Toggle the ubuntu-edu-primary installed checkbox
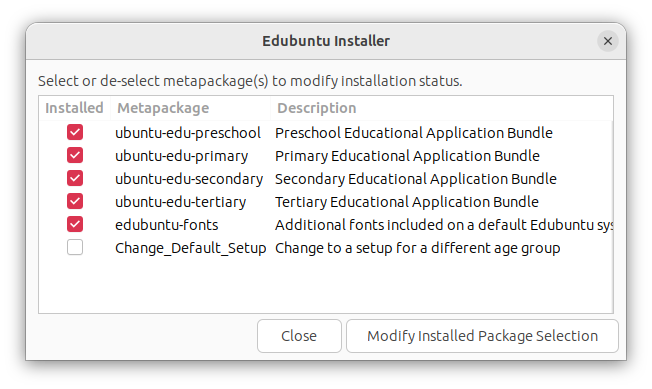The width and height of the screenshot is (652, 389). [75, 155]
